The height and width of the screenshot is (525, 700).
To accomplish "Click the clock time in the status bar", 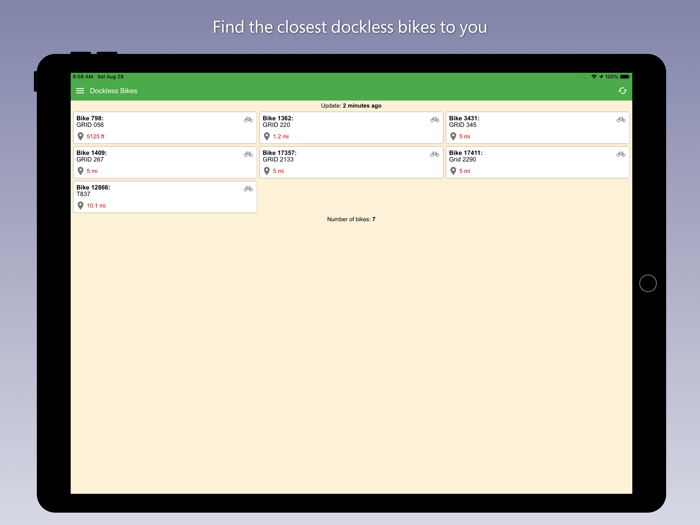I will coord(83,77).
